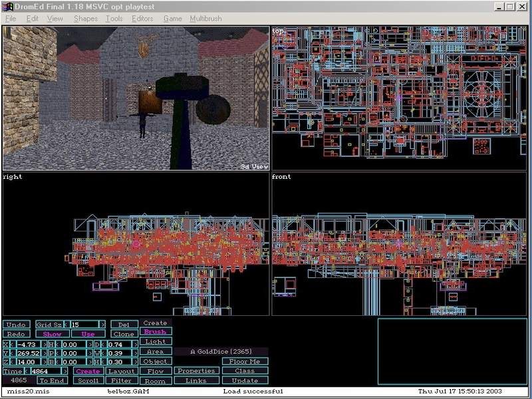The height and width of the screenshot is (399, 532).
Task: Increase the B bank value
Action: [x=90, y=362]
